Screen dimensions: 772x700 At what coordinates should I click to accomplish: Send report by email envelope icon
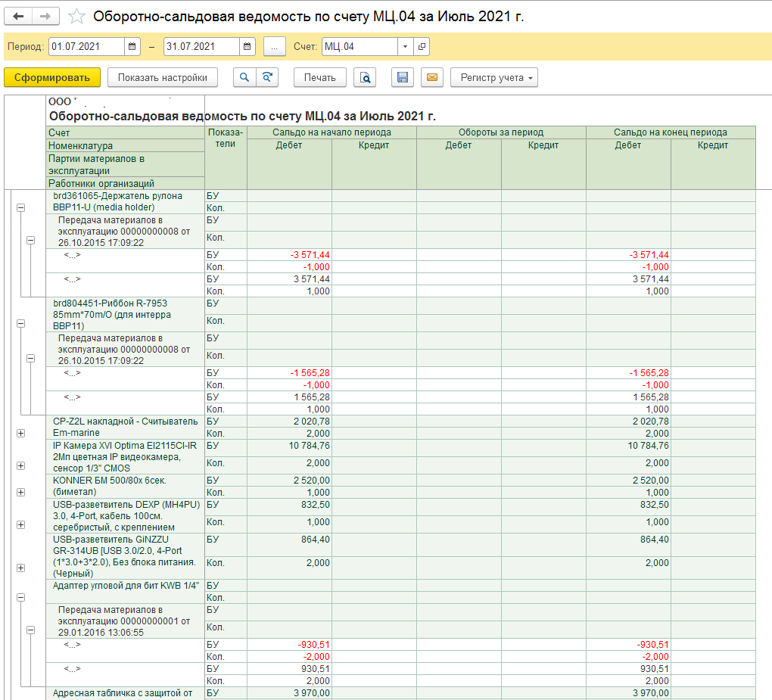pos(431,77)
